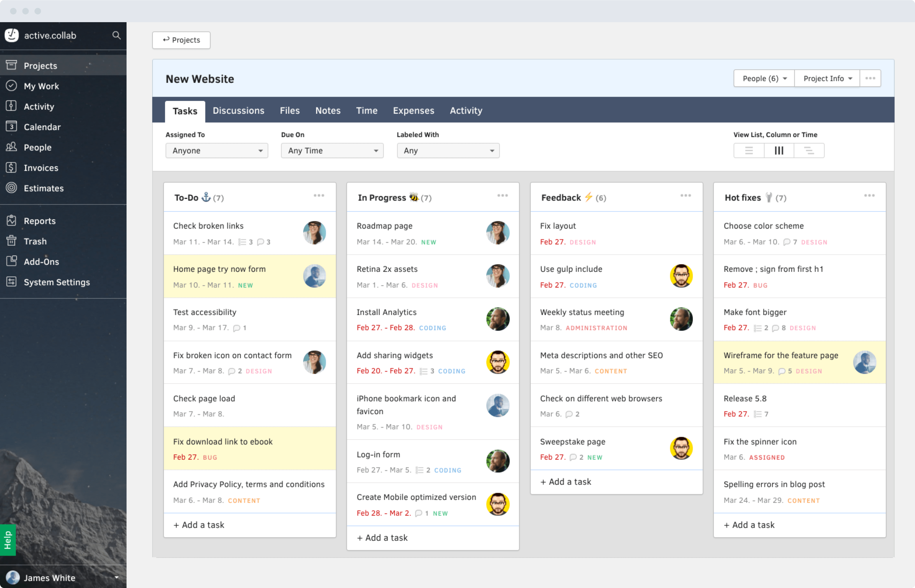
Task: Open the Estimates section
Action: (43, 188)
